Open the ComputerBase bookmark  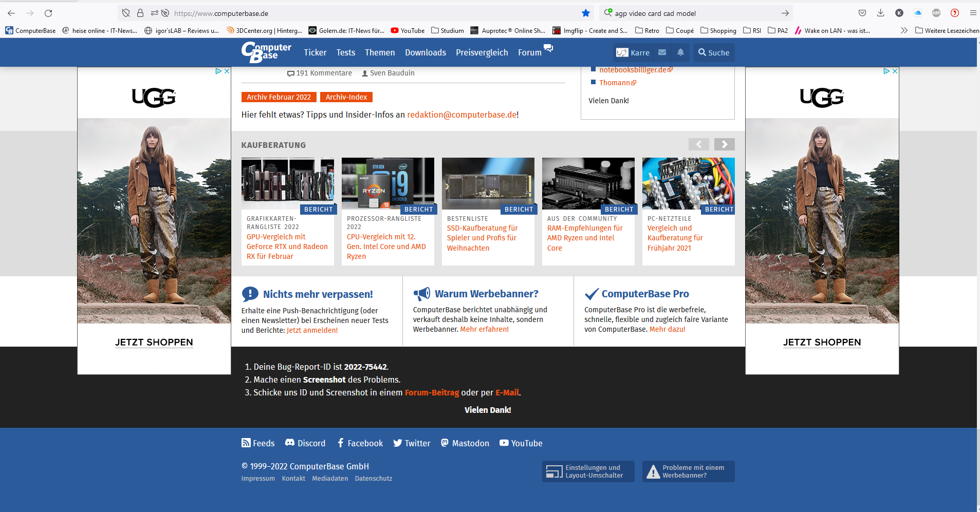coord(30,31)
